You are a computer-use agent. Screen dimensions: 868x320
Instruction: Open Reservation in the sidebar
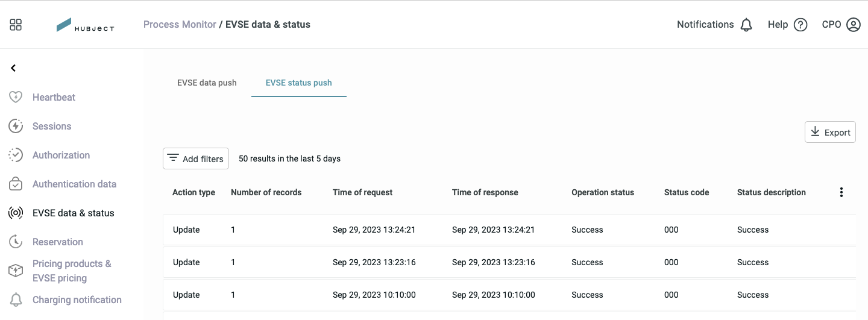[58, 242]
